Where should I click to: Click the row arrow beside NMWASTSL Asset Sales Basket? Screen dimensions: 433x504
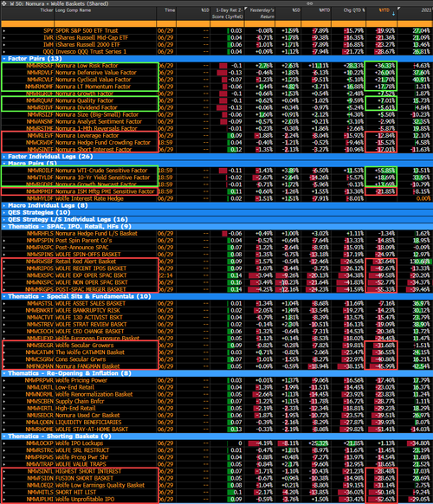point(4,304)
